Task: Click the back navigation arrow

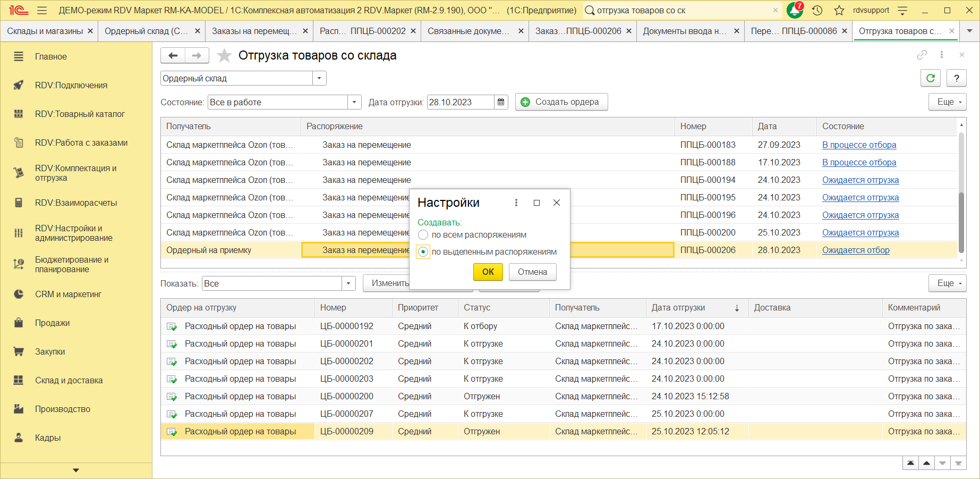Action: click(173, 55)
